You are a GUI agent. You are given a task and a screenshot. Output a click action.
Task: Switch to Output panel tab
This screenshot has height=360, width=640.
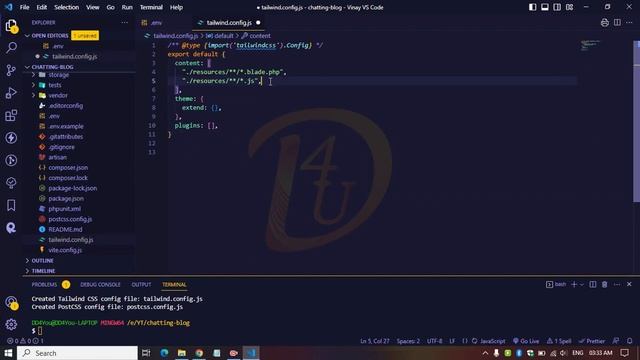click(141, 284)
